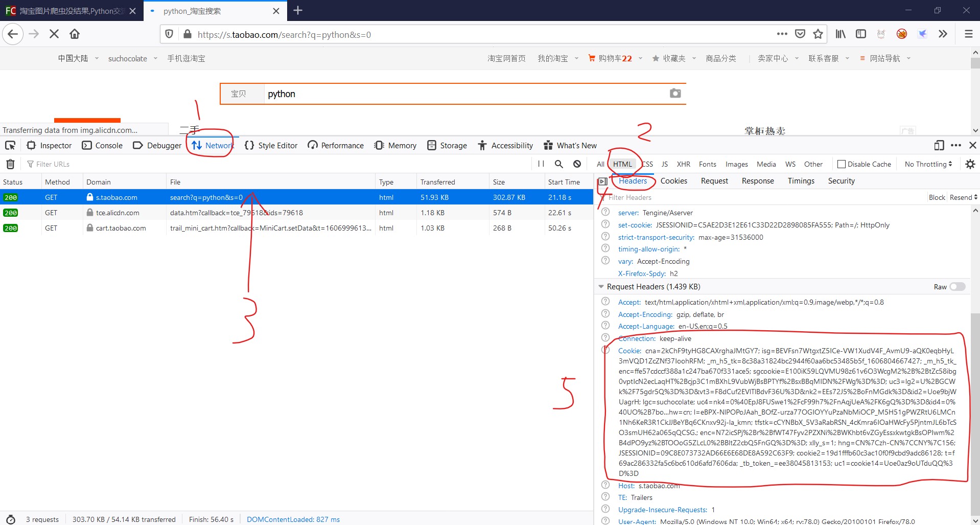This screenshot has width=980, height=525.
Task: Expand 网站导航 site navigation dropdown
Action: (x=885, y=58)
